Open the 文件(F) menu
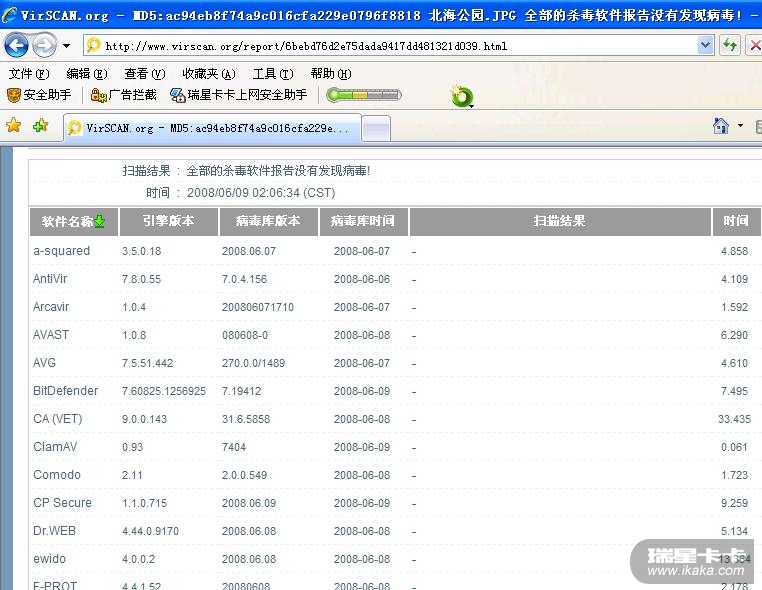The width and height of the screenshot is (762, 590). click(x=29, y=74)
